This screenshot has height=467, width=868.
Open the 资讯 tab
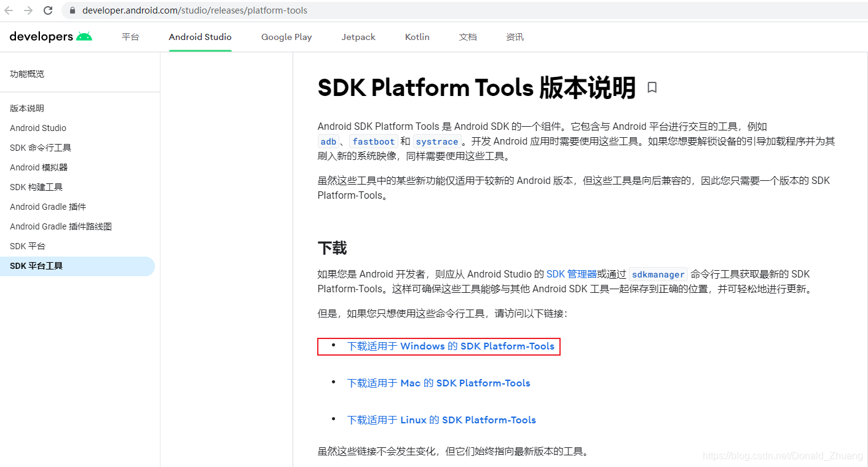[x=515, y=37]
